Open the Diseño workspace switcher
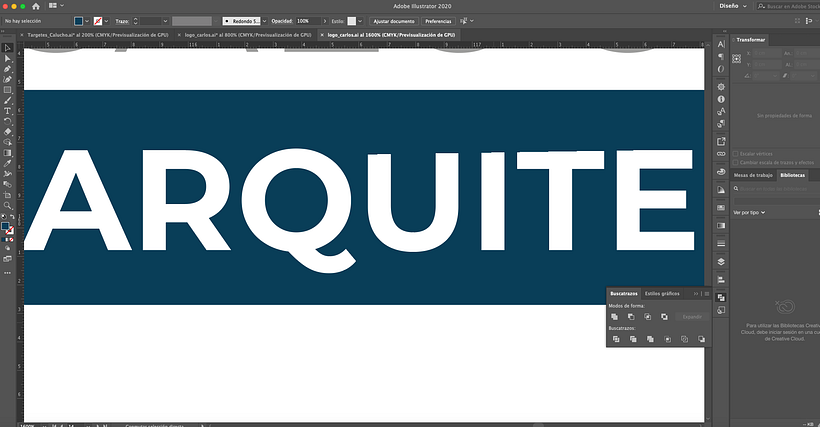Viewport: 820px width, 427px height. click(733, 6)
